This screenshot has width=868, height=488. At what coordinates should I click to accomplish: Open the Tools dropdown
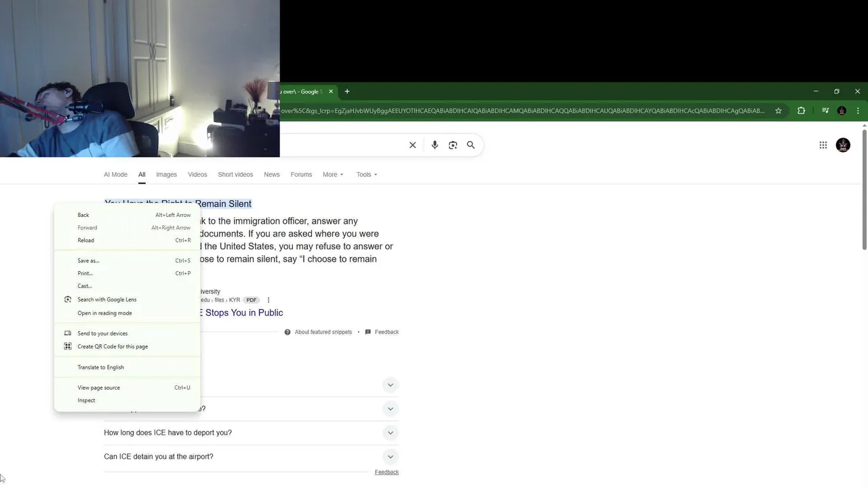(367, 175)
